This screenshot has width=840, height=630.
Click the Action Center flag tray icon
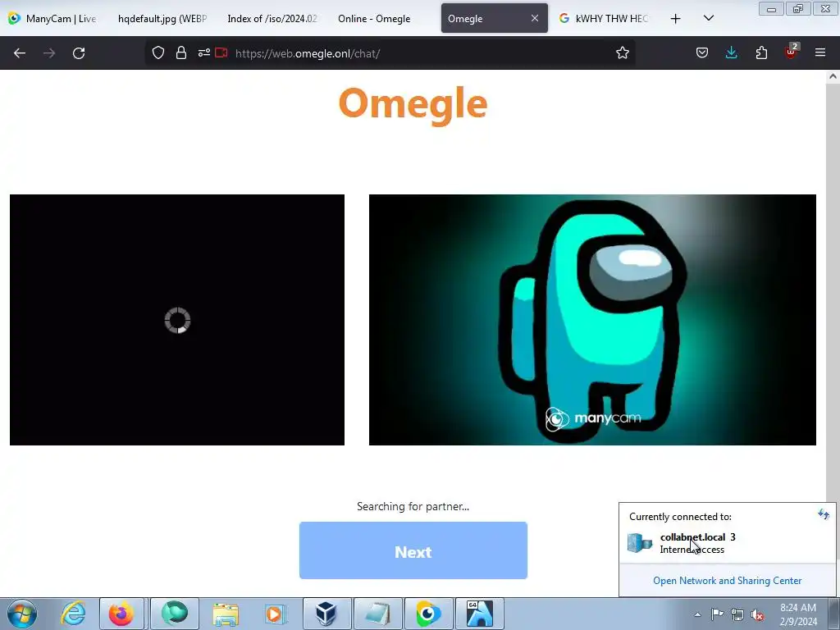(x=717, y=614)
